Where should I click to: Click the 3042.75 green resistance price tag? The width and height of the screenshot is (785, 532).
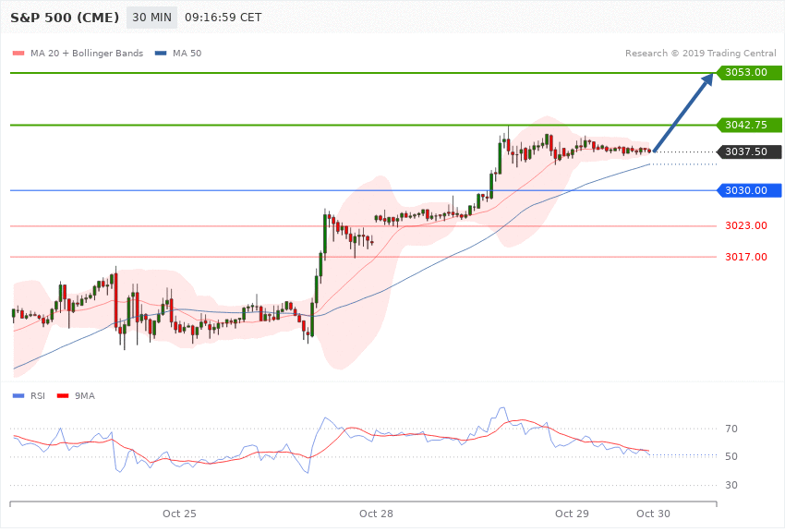point(750,125)
